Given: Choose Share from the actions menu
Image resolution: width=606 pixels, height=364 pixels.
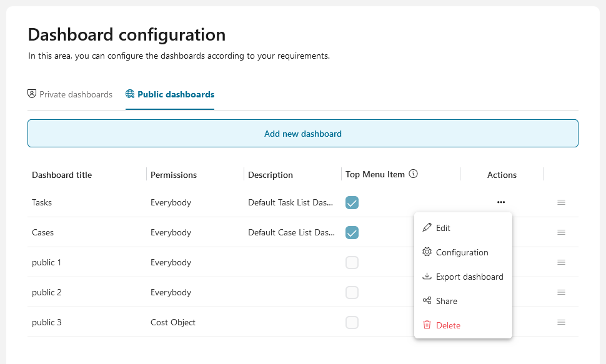Looking at the screenshot, I should point(446,301).
